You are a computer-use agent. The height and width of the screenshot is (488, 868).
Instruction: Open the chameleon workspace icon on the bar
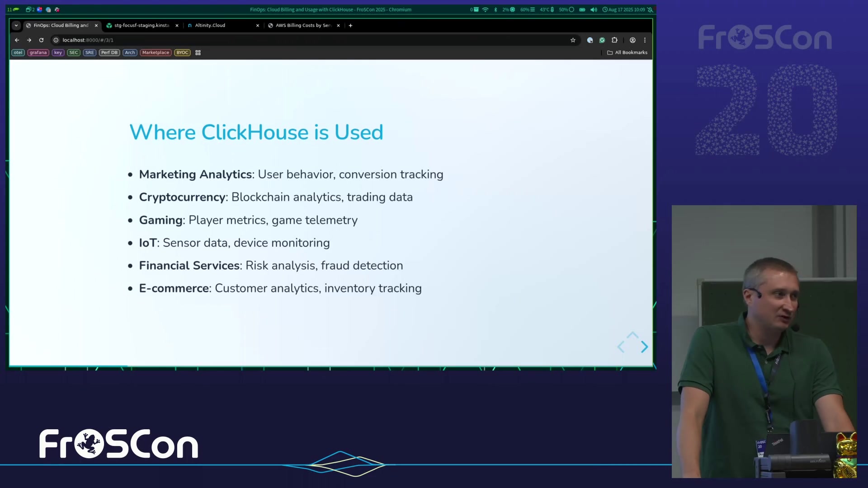16,9
